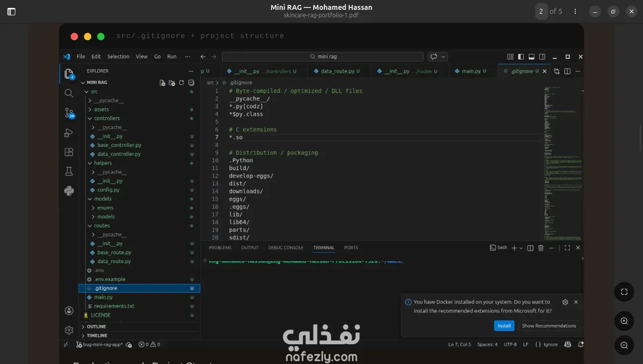Open the Accounts menu icon
Screen dimensions: 643x364
(x=69, y=311)
